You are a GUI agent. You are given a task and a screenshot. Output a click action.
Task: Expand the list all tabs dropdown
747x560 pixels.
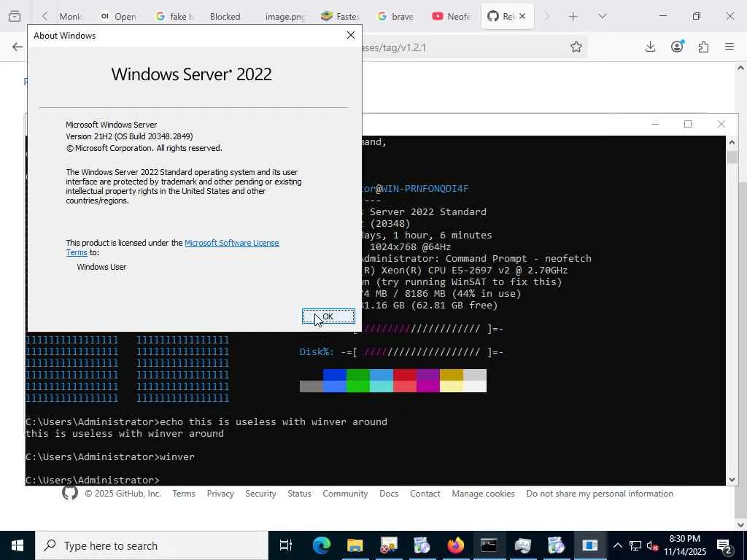tap(602, 17)
